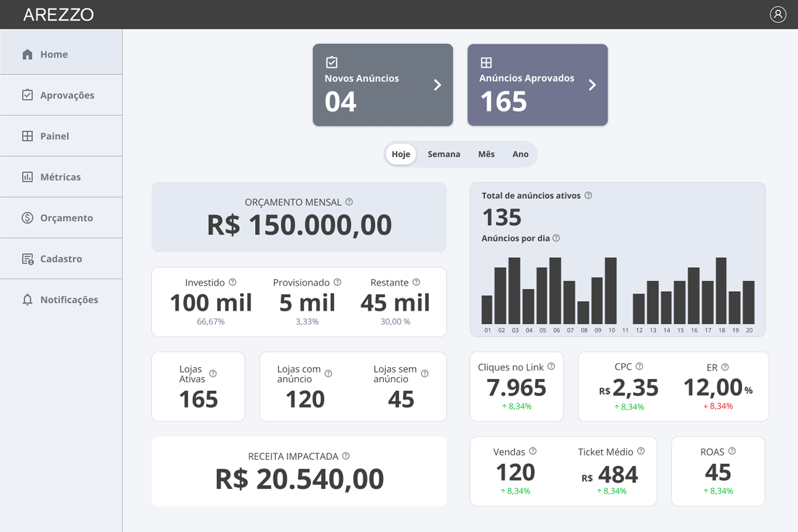Click the Cadastro form icon
The image size is (798, 532).
tap(28, 259)
